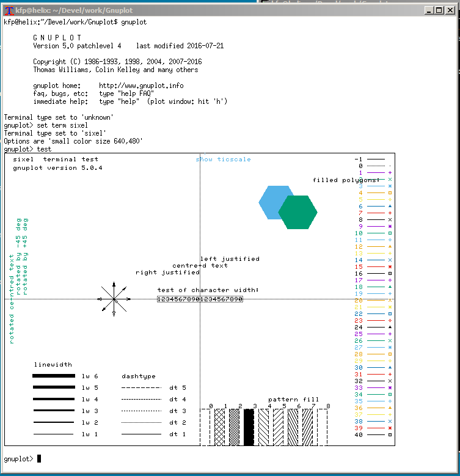Click the 'linewidth' heading

[x=53, y=364]
